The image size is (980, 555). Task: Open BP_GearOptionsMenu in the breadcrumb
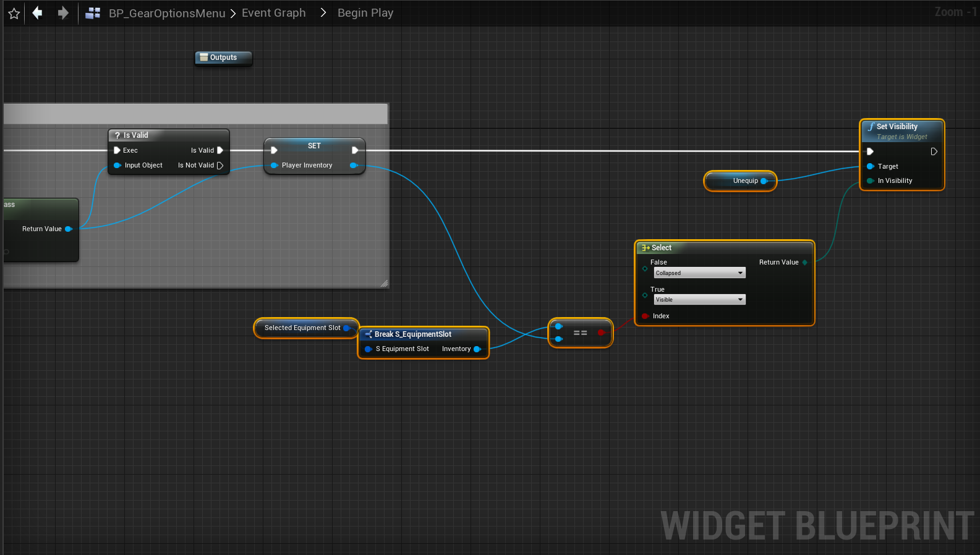(167, 13)
